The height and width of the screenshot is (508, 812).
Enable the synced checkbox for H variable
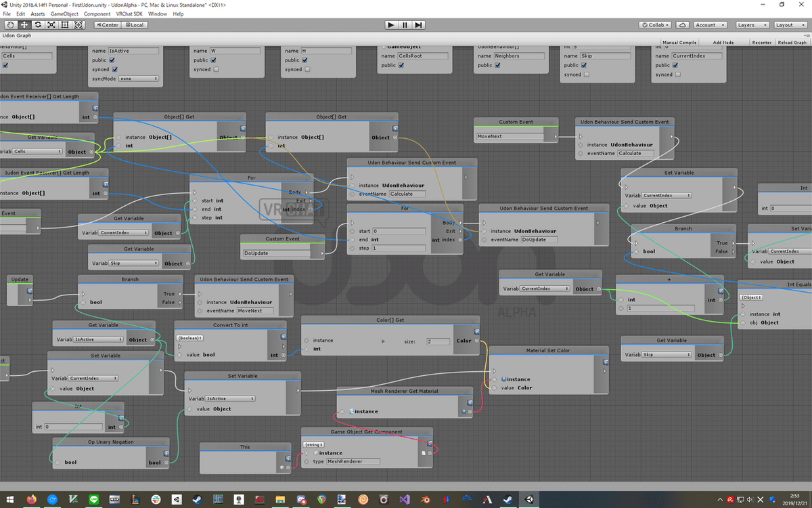[x=307, y=69]
